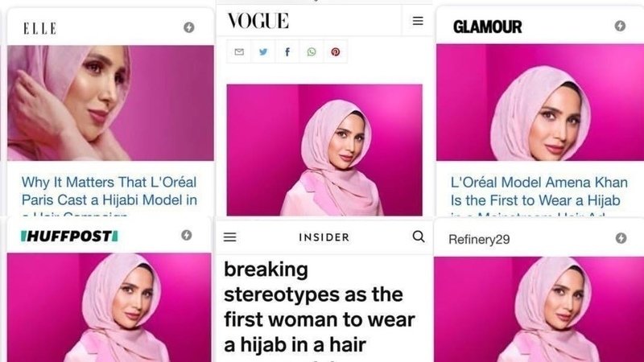Click the AMP lightning icon on HuffPost card
This screenshot has width=644, height=362.
coord(187,235)
